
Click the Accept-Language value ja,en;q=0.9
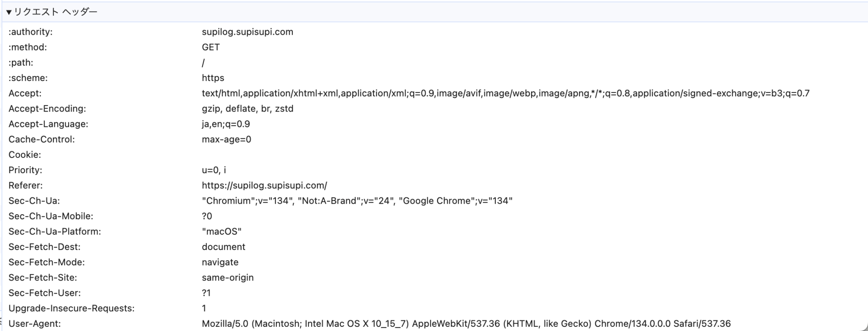pyautogui.click(x=225, y=124)
